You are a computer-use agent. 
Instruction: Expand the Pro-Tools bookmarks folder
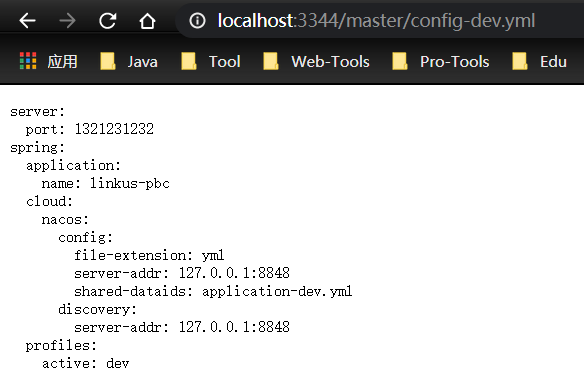pos(441,61)
